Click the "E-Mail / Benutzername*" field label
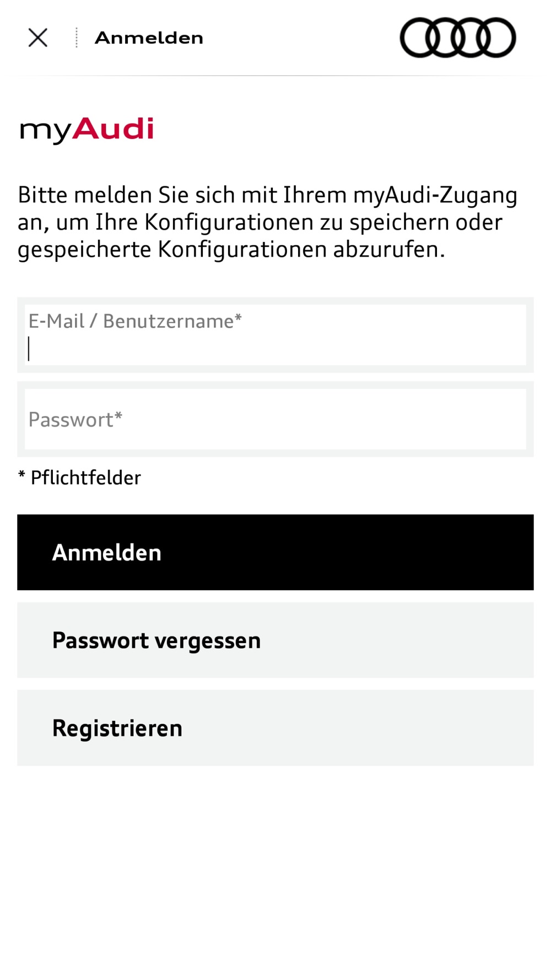This screenshot has height=980, width=551. [x=135, y=321]
